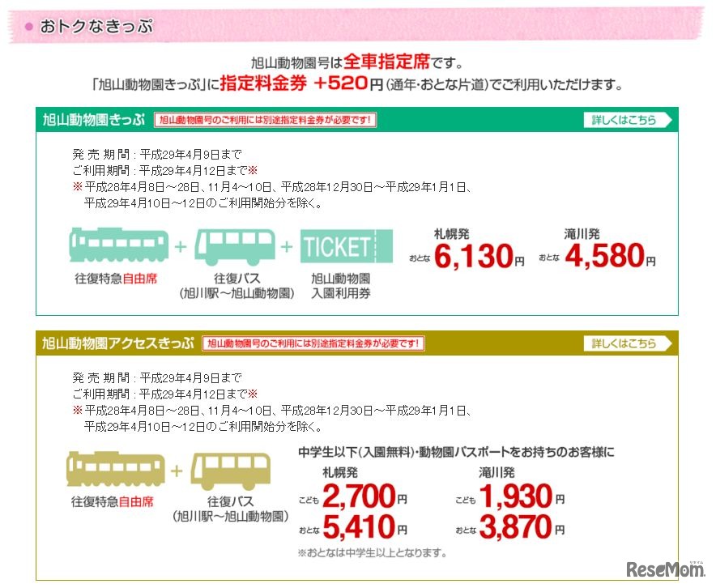Click the gold bus icon
Screen dimensions: 716x588
[x=231, y=471]
